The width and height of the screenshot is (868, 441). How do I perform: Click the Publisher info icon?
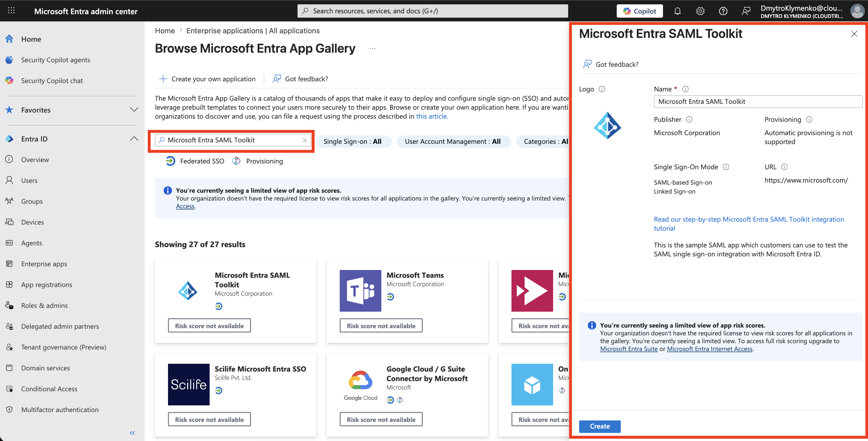click(x=689, y=119)
